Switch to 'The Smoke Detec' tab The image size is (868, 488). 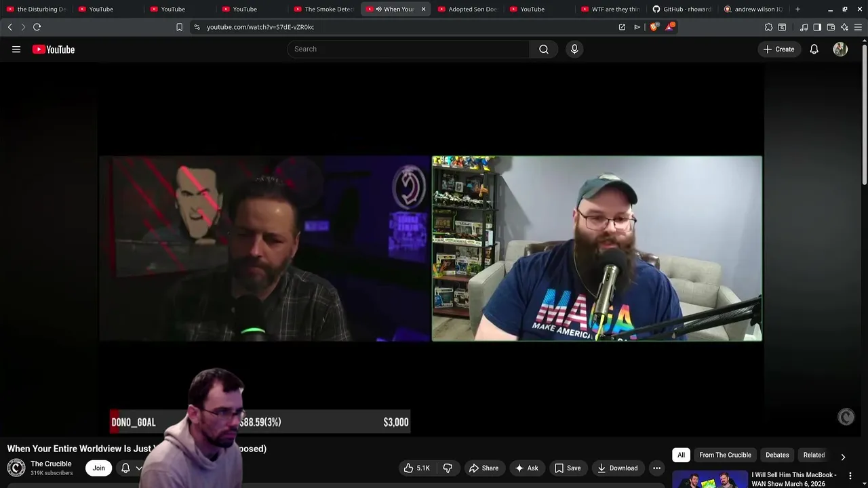click(324, 9)
